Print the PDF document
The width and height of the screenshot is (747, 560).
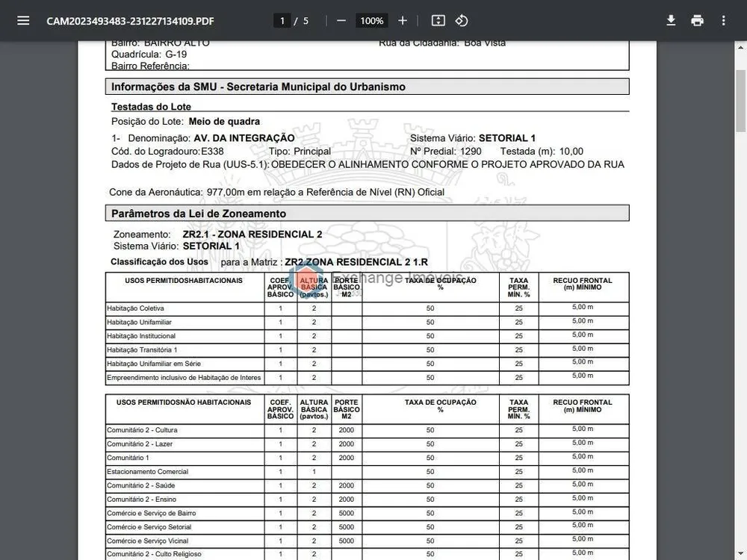click(697, 20)
